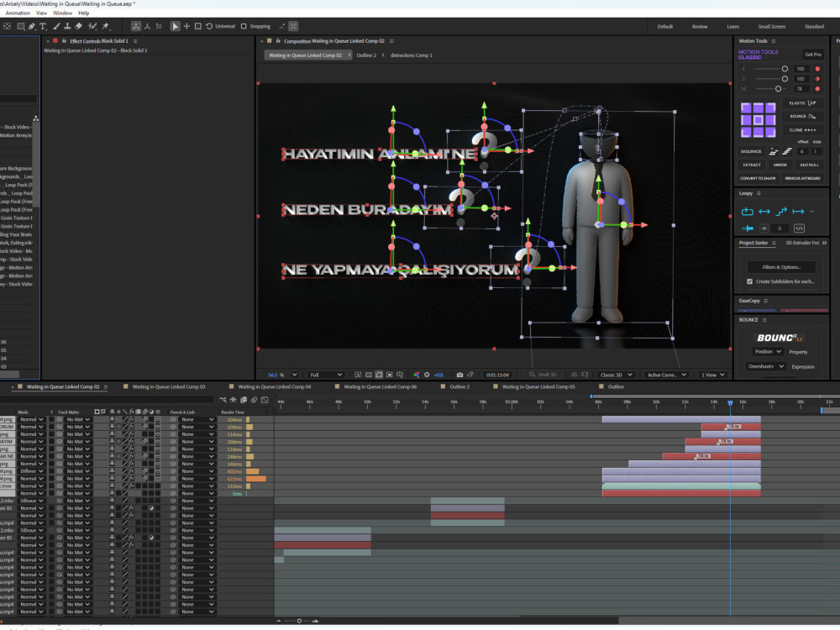This screenshot has height=630, width=840.
Task: Click the CONVERT TO SHAPE button
Action: [x=758, y=178]
